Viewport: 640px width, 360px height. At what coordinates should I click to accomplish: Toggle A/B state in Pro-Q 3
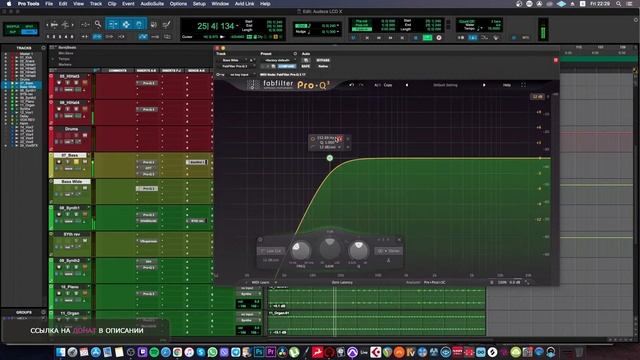coord(377,85)
